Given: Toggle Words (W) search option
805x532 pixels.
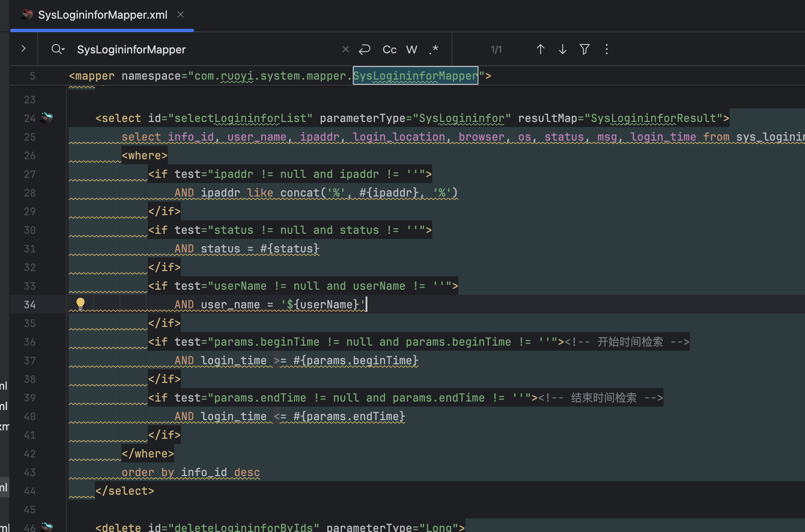Looking at the screenshot, I should pos(412,50).
